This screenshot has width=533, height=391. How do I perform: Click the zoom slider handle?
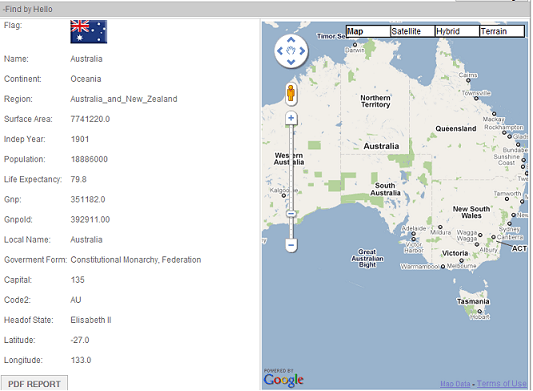pos(291,213)
